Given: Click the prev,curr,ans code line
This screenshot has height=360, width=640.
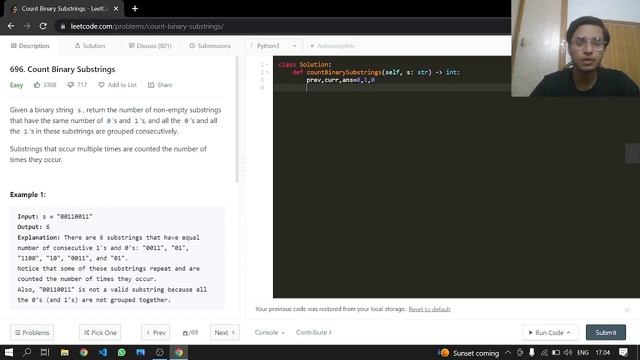Looking at the screenshot, I should 340,80.
